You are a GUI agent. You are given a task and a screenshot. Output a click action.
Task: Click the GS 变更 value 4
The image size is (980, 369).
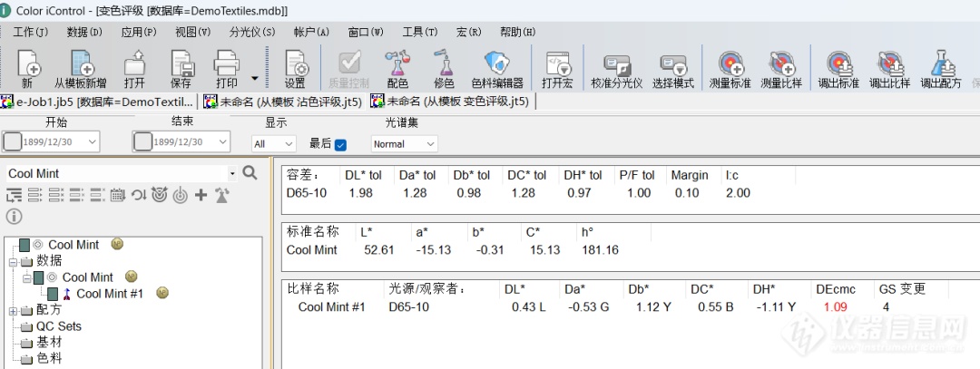point(887,306)
